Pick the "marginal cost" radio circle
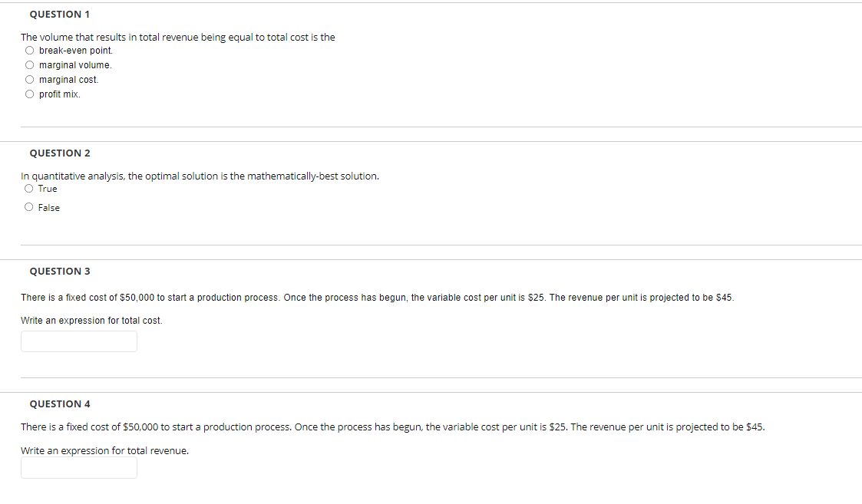Image resolution: width=862 pixels, height=504 pixels. click(29, 80)
